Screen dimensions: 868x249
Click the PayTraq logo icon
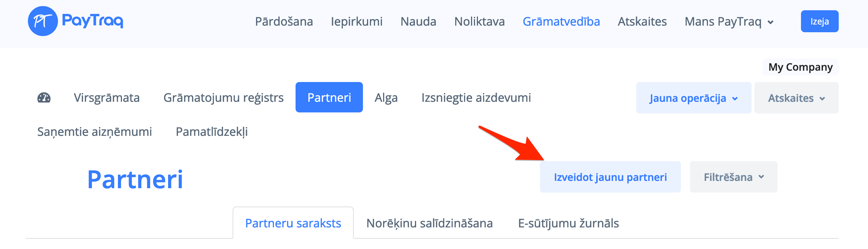[43, 21]
